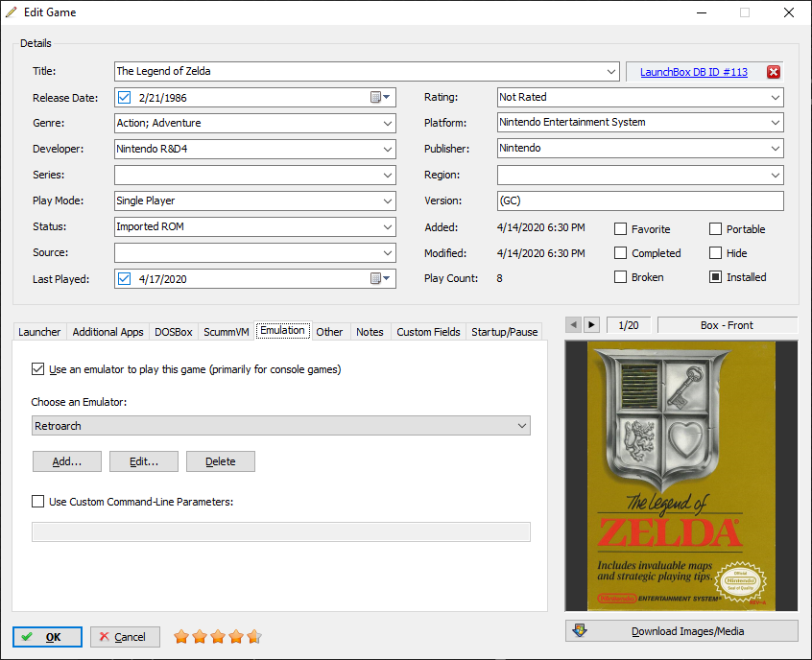Open the Developer dropdown
This screenshot has height=660, width=812.
tap(388, 149)
